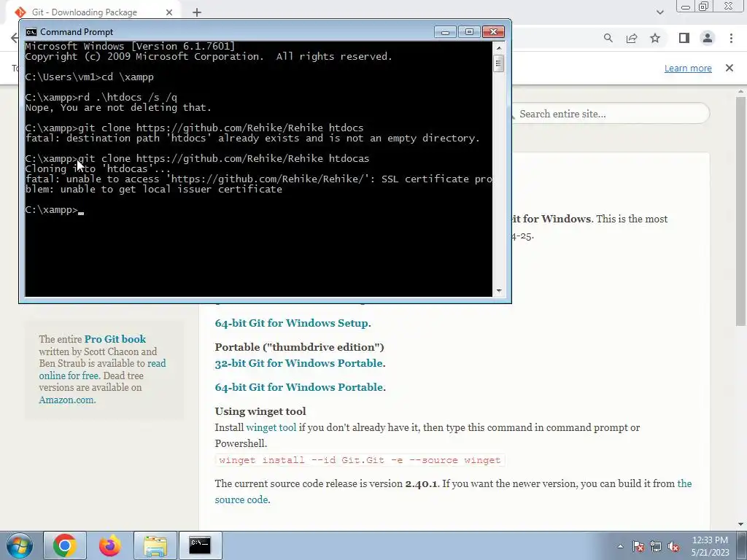This screenshot has width=747, height=560.
Task: Open the Chrome three-dot menu
Action: (731, 38)
